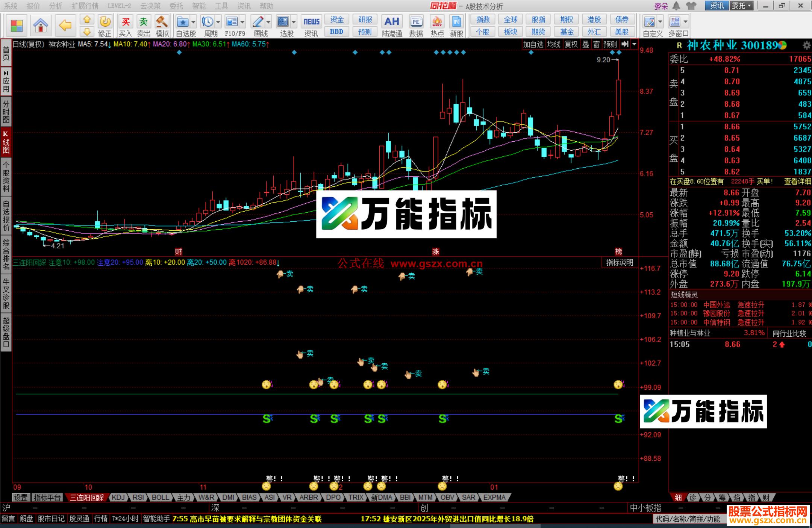Switch to the KDJ indicator tab
Screen dimensions: 812x528
118,497
